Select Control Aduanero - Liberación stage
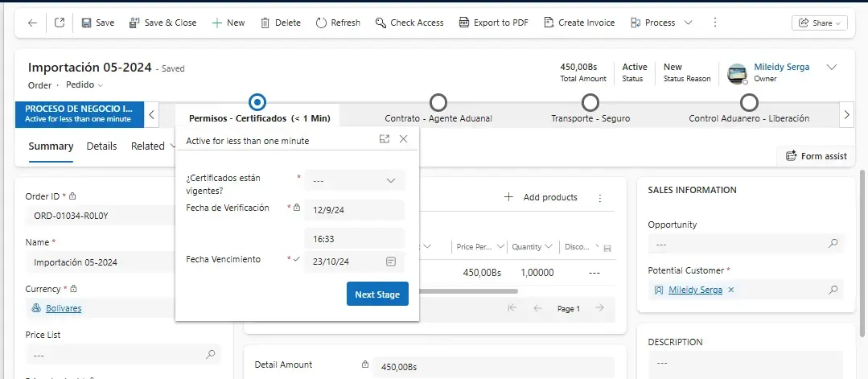The width and height of the screenshot is (868, 379). tap(749, 103)
